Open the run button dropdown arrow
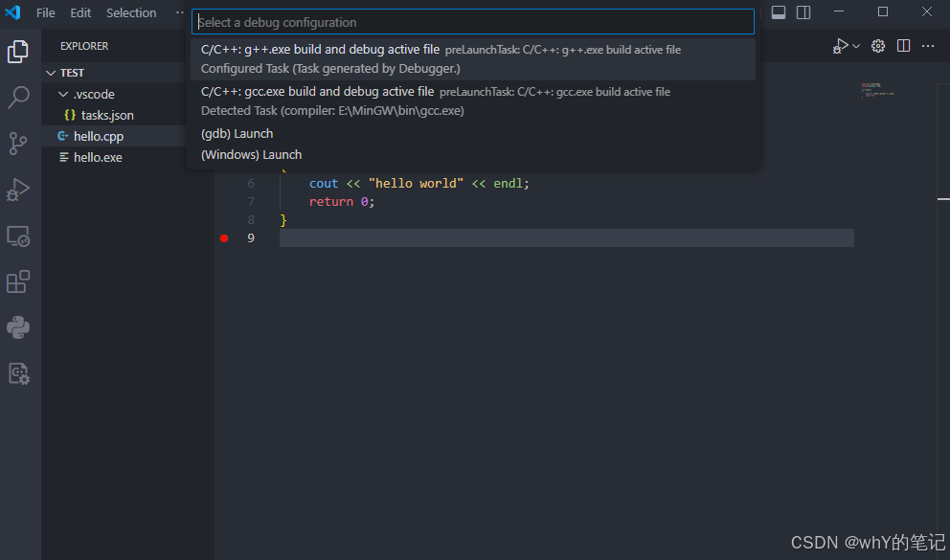Viewport: 950px width, 560px height. [x=856, y=46]
